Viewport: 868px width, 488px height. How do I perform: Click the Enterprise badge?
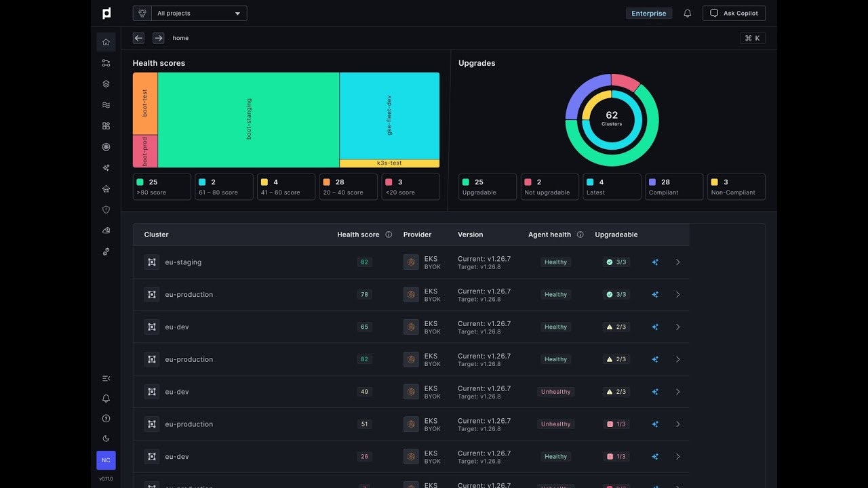tap(648, 14)
